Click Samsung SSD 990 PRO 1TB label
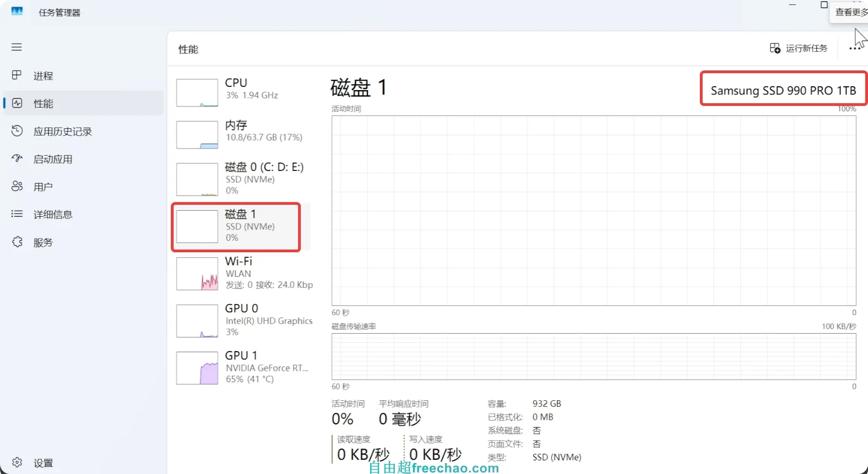 783,91
